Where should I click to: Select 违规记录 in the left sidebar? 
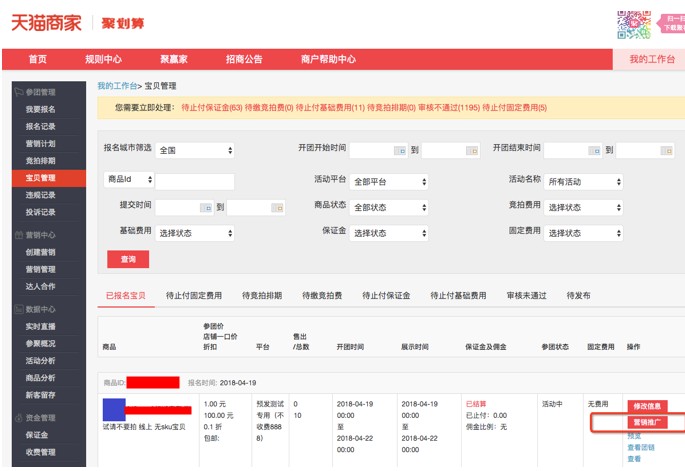pos(41,195)
